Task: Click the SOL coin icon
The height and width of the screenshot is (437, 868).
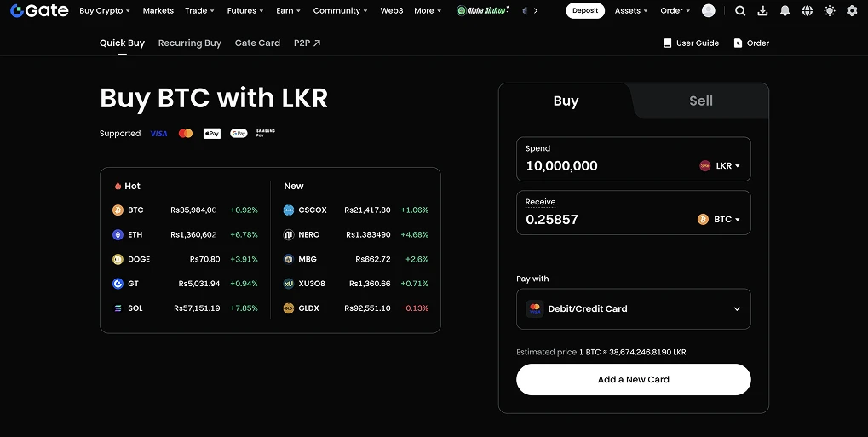Action: 118,308
